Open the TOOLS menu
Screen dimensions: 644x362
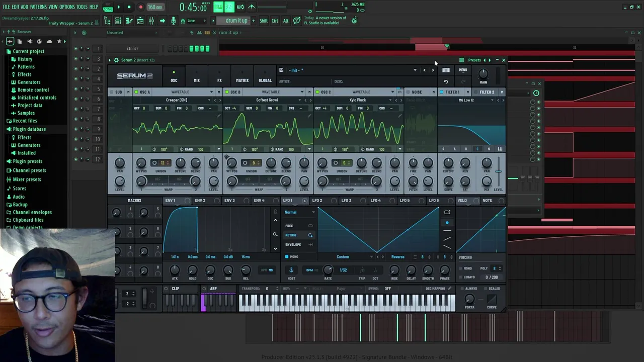(x=82, y=7)
